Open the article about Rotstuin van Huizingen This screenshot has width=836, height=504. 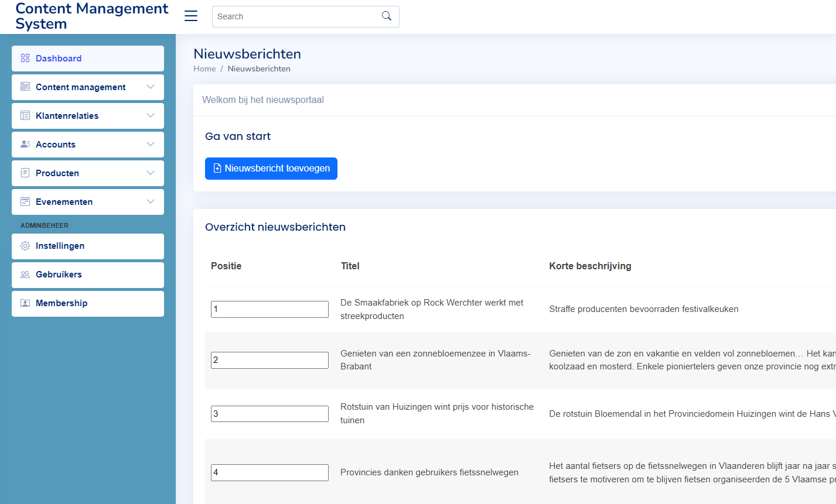click(x=436, y=413)
